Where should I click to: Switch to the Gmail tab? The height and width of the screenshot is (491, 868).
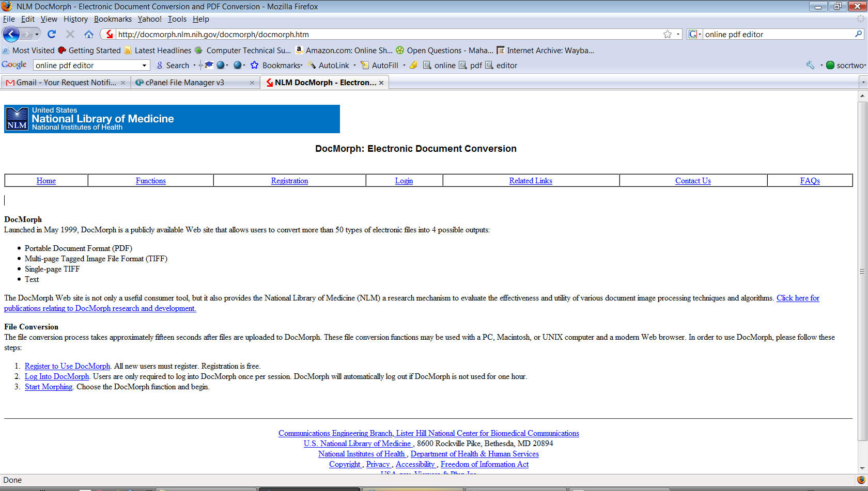[x=66, y=83]
